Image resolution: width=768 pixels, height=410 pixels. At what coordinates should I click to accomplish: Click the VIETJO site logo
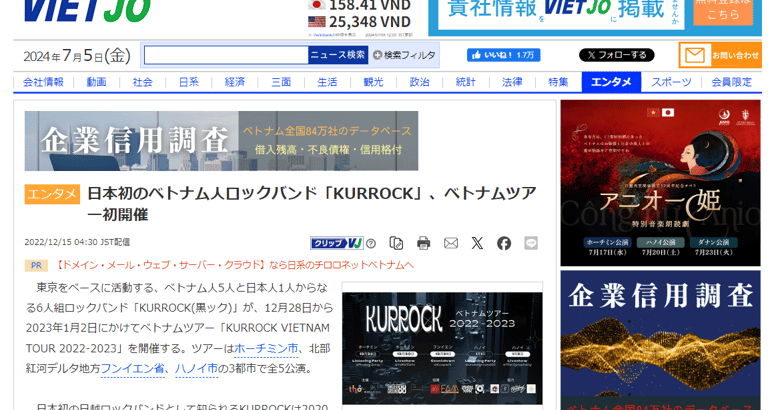[87, 10]
